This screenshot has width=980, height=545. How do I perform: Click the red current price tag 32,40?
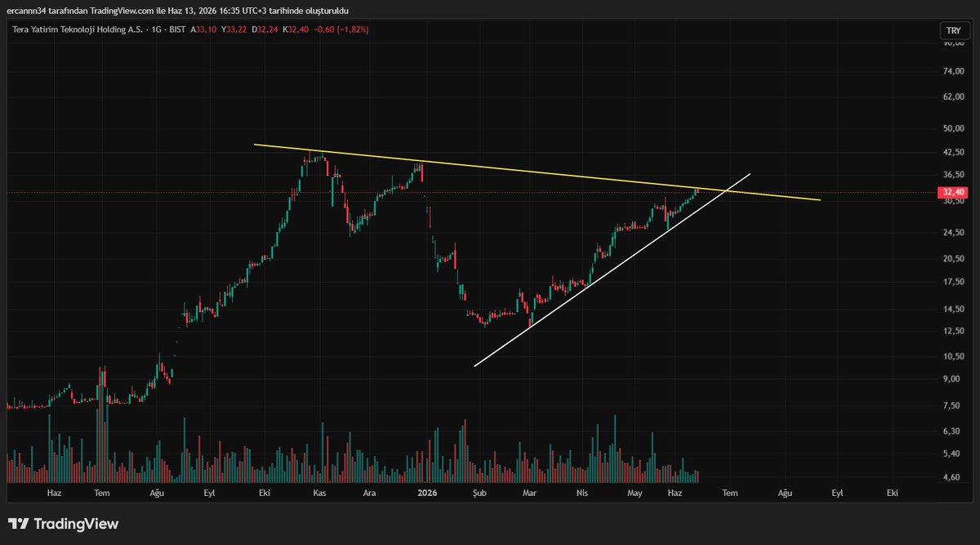[x=953, y=192]
